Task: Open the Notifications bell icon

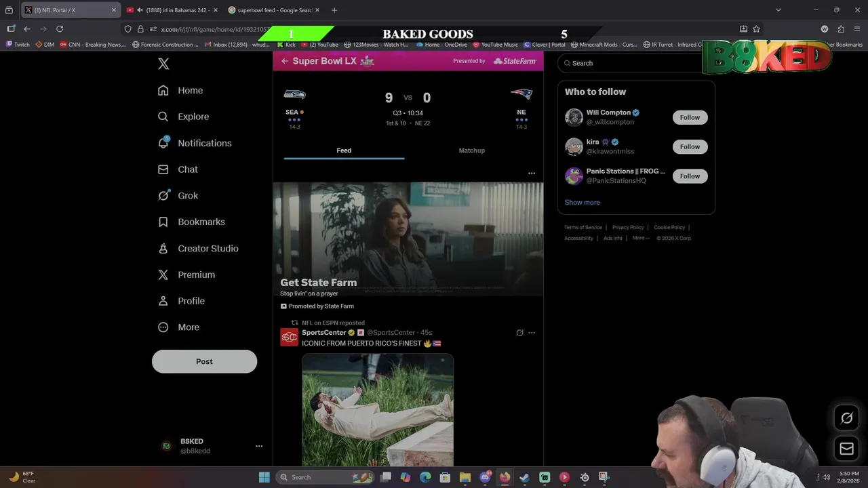Action: click(163, 142)
